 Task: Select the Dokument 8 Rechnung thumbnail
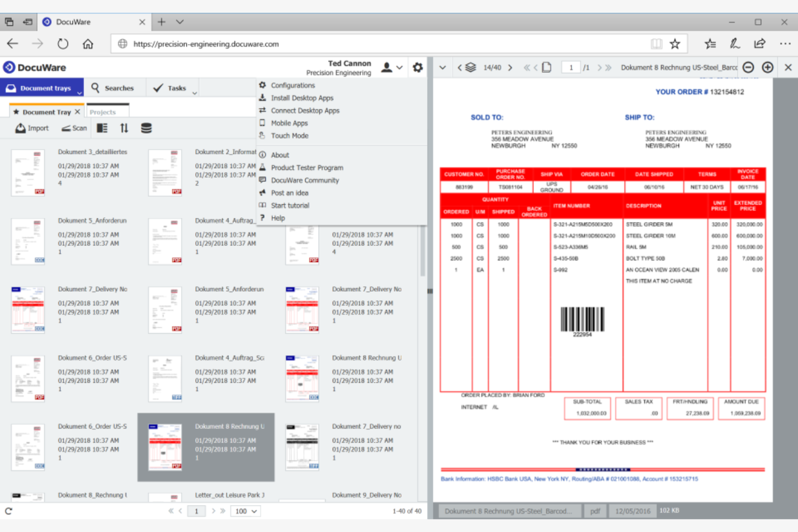[x=166, y=447]
